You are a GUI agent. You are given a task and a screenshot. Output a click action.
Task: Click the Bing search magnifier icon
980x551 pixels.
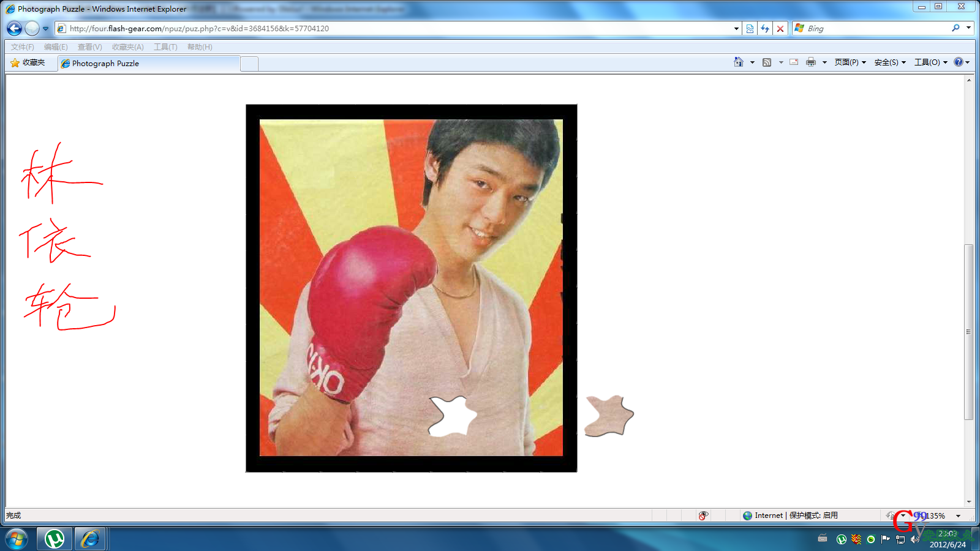(x=956, y=28)
